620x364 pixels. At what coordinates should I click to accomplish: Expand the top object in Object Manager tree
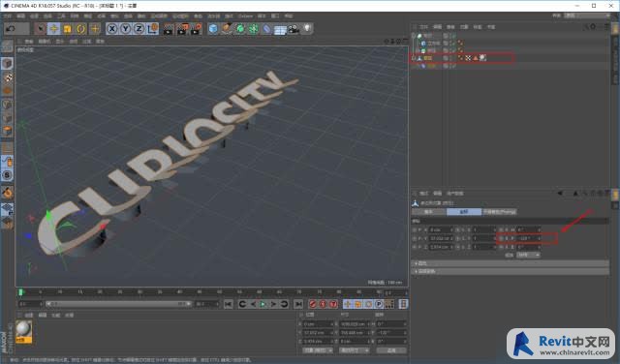(x=414, y=36)
